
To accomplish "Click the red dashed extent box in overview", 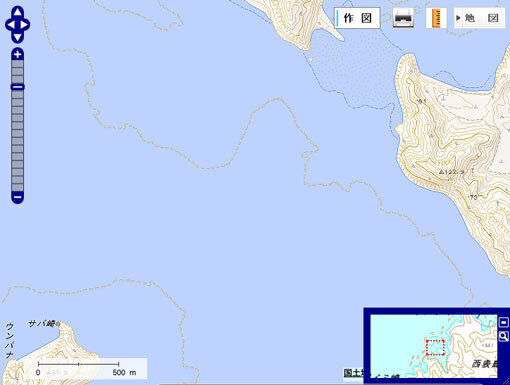I will click(435, 347).
